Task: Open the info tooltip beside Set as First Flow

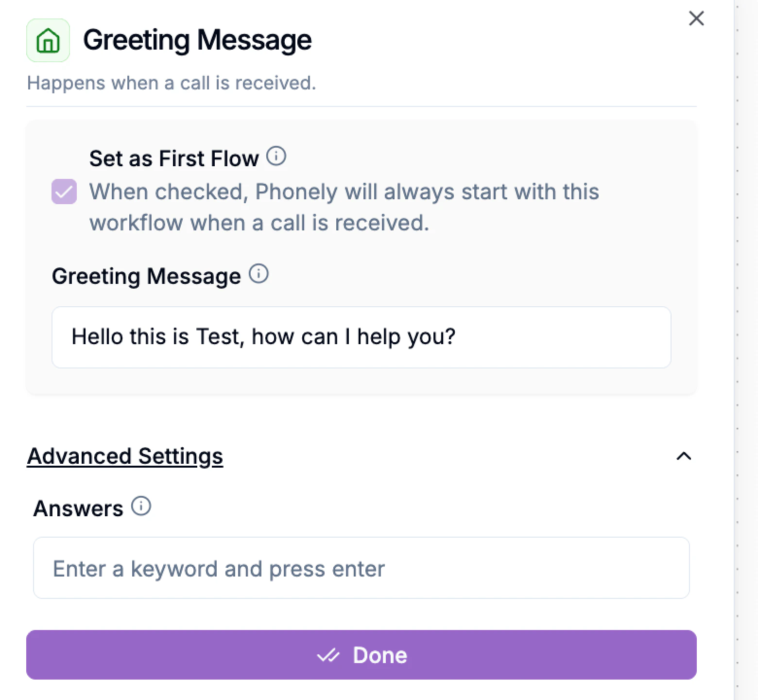Action: (x=276, y=157)
